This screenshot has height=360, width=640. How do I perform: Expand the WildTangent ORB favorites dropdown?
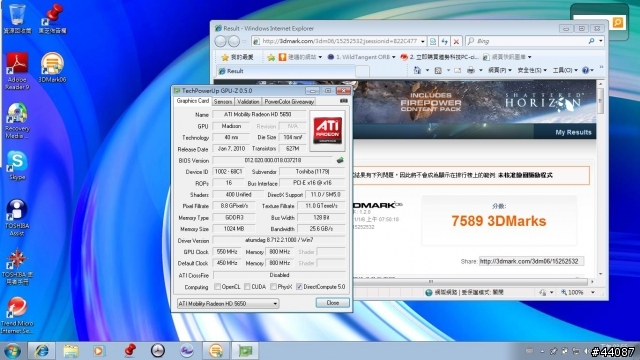click(393, 57)
